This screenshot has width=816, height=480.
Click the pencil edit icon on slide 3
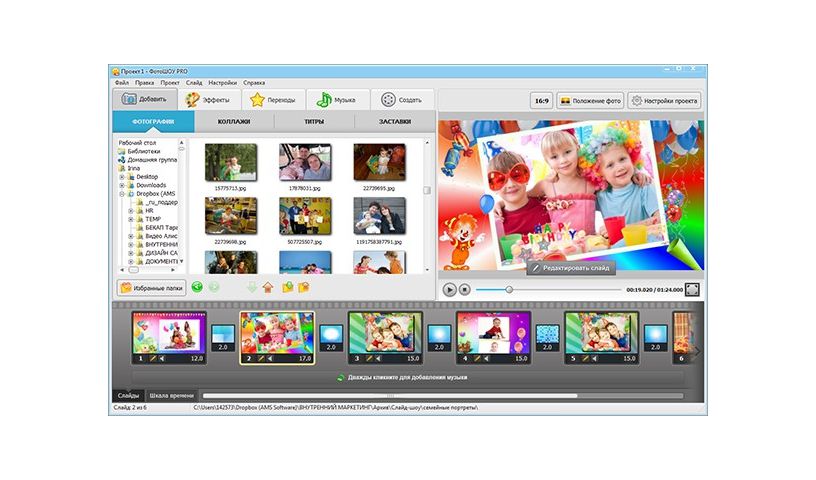(369, 359)
